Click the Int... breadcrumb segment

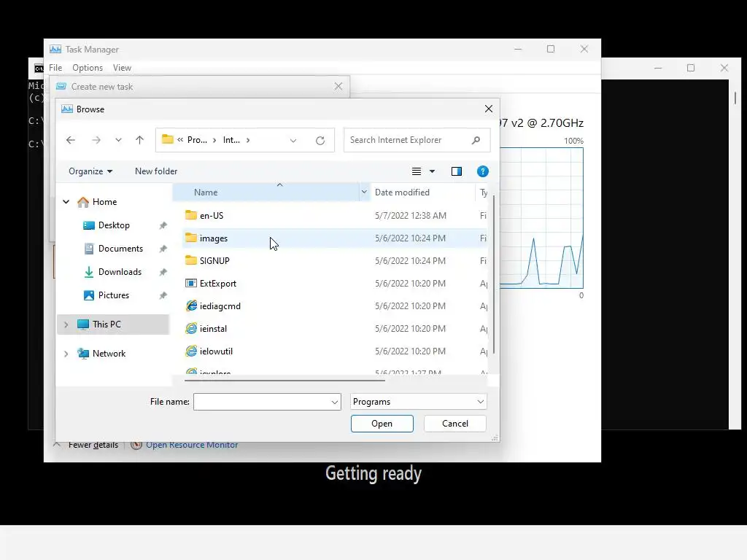point(231,140)
